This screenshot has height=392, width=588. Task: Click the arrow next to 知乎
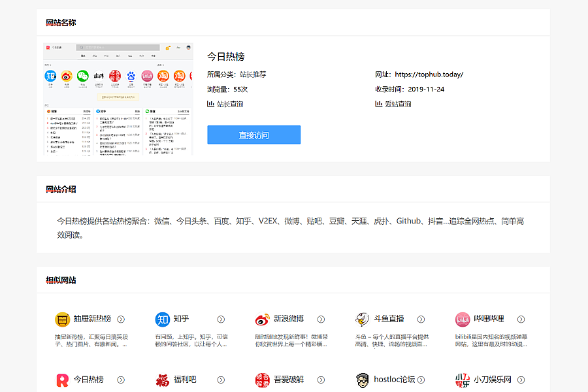click(221, 319)
